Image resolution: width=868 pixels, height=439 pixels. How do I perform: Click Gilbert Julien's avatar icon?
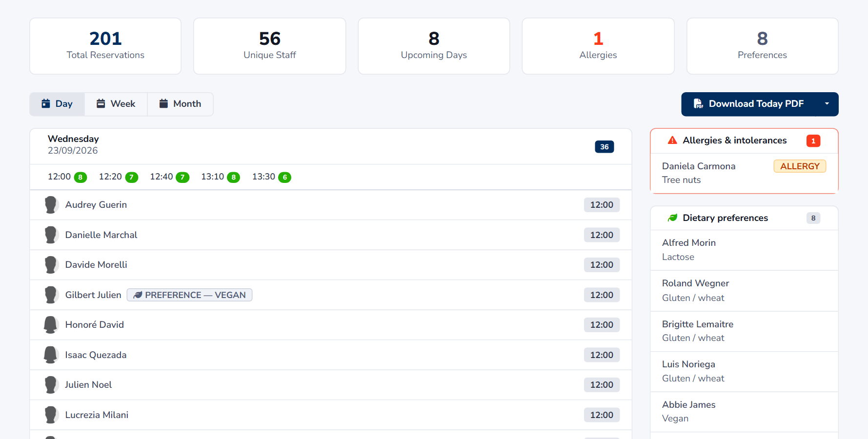[x=51, y=295]
